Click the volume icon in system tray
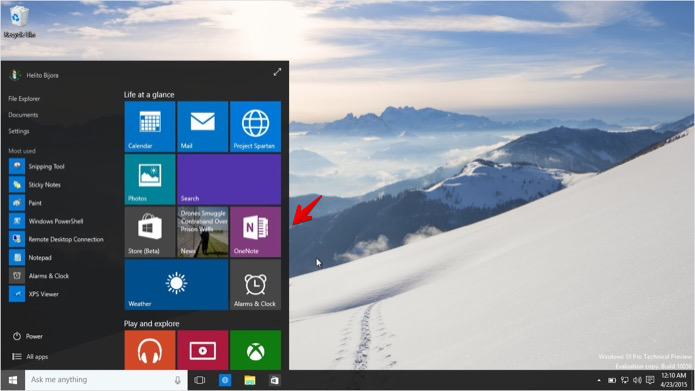 pyautogui.click(x=637, y=380)
